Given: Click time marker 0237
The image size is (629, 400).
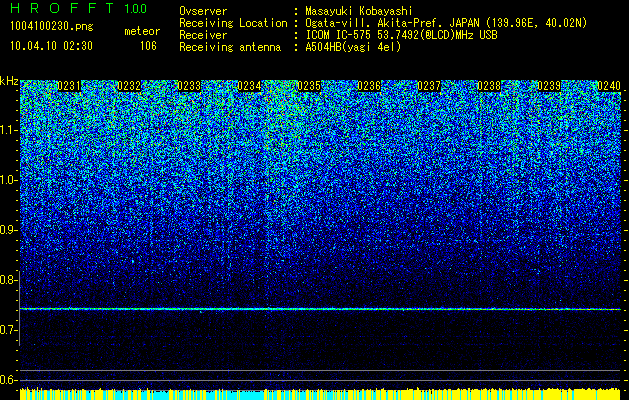Looking at the screenshot, I should 429,86.
